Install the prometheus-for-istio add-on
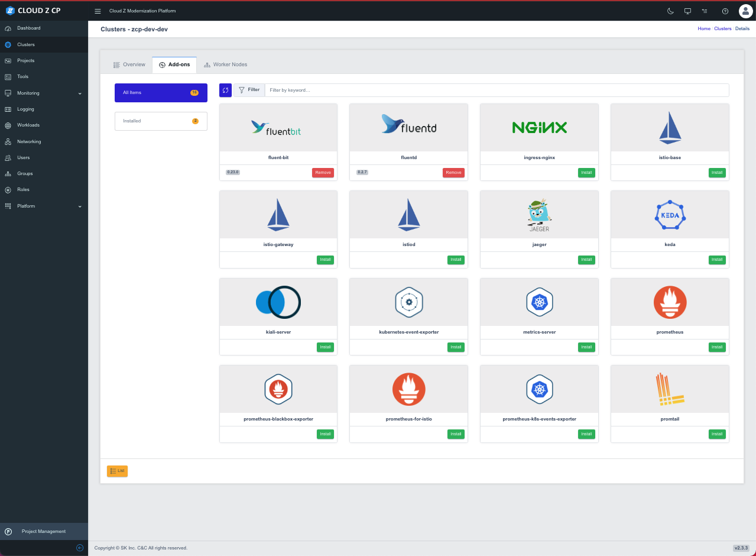Image resolution: width=756 pixels, height=556 pixels. [x=456, y=434]
